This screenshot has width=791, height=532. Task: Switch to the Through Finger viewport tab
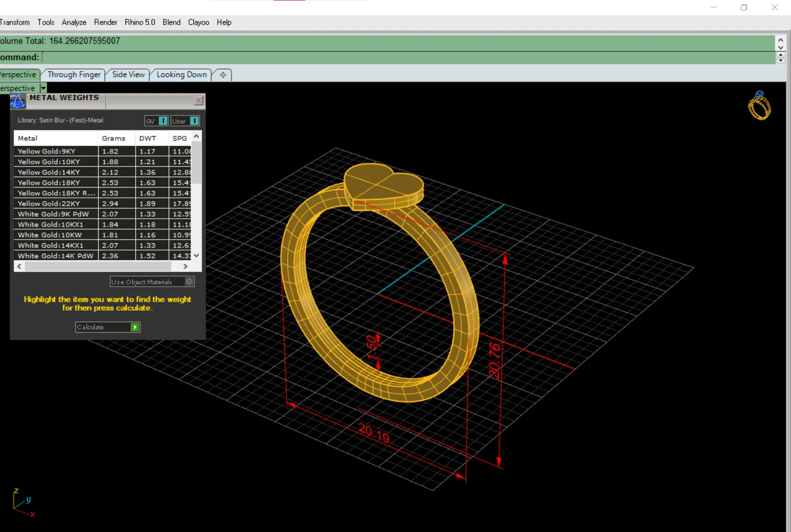[74, 75]
